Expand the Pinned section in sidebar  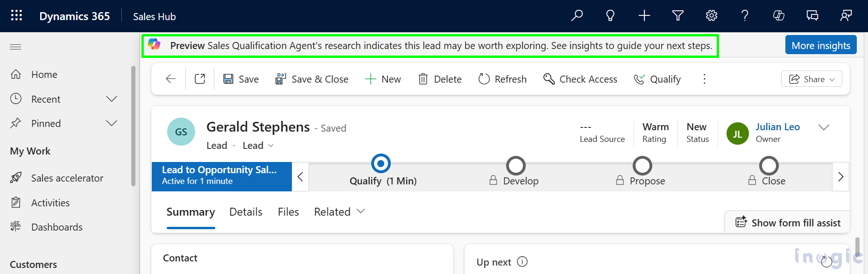pos(111,123)
